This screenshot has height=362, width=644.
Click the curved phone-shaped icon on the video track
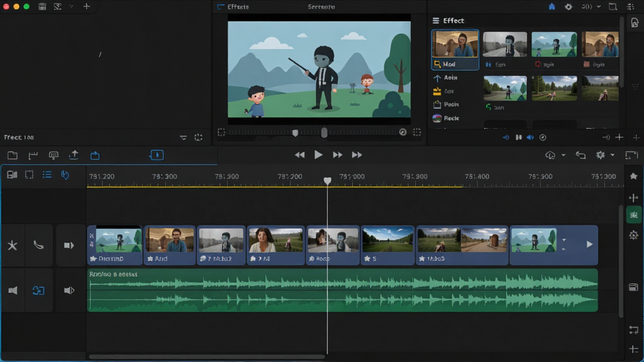[x=38, y=246]
